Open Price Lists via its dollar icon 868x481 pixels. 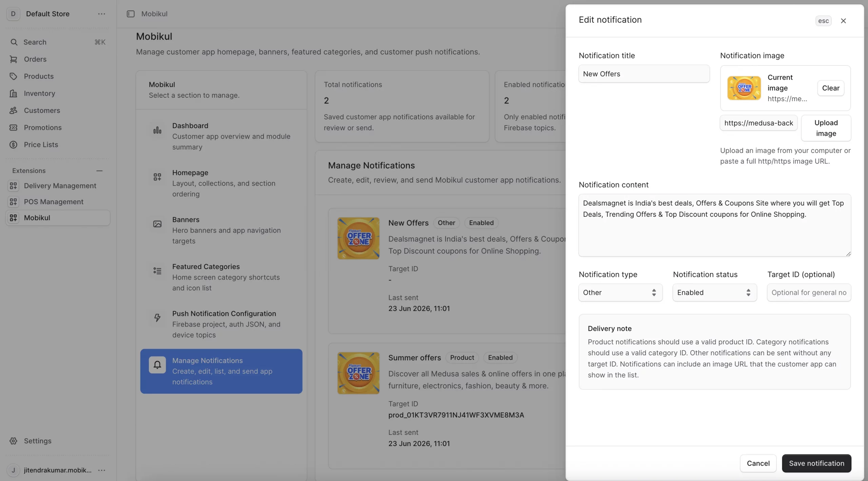14,145
